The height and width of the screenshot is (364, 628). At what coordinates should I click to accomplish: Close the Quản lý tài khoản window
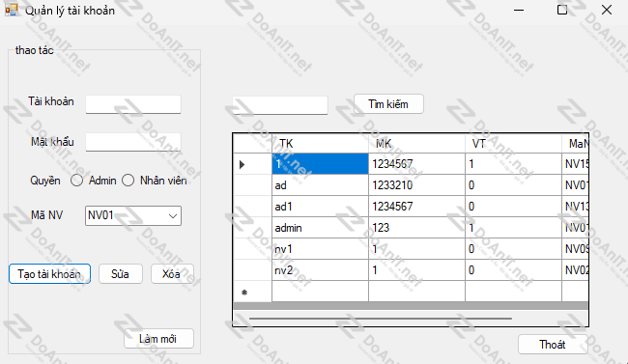[607, 10]
